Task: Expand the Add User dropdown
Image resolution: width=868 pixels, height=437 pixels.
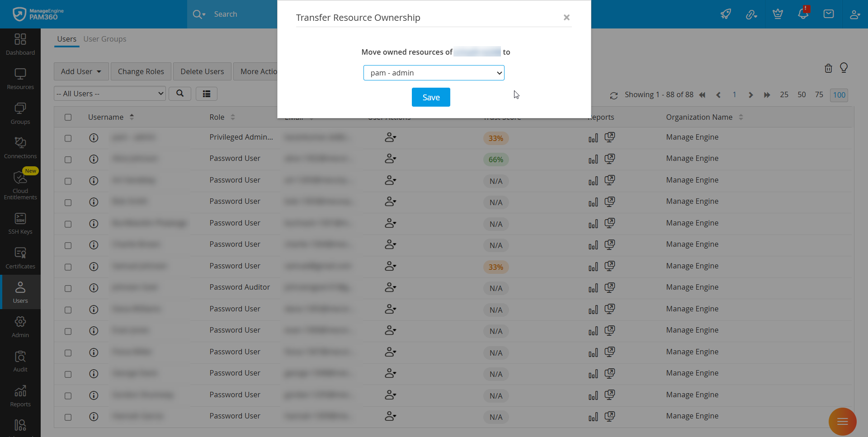Action: tap(80, 71)
